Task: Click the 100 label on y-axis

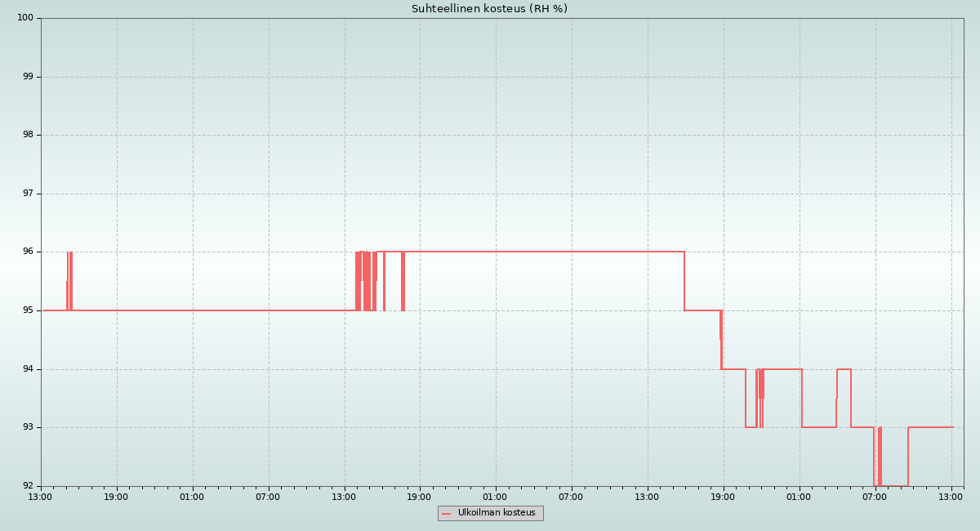Action: pos(25,18)
